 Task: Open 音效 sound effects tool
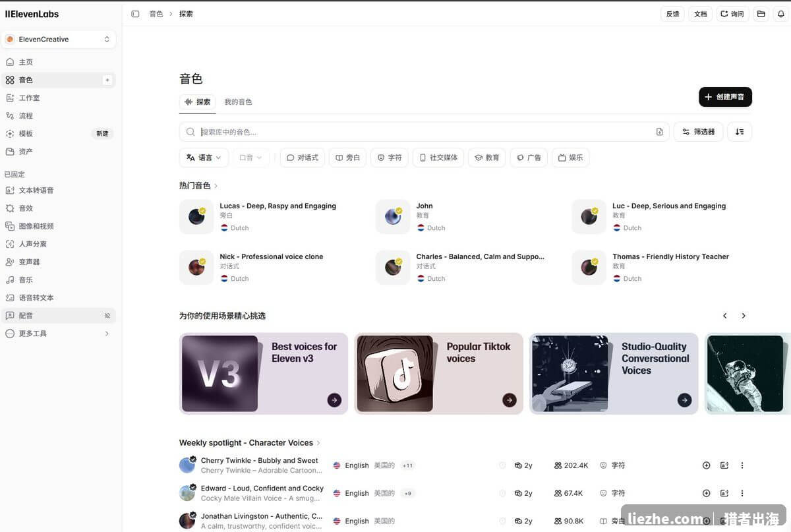58,208
